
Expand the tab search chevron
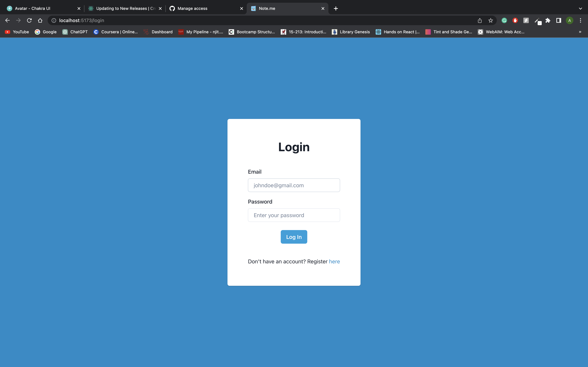point(580,8)
